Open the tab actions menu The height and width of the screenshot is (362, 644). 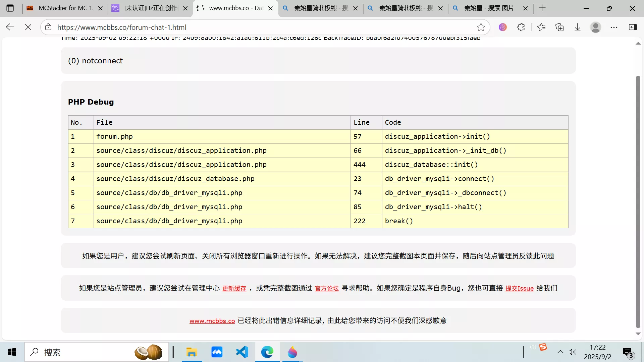point(10,8)
